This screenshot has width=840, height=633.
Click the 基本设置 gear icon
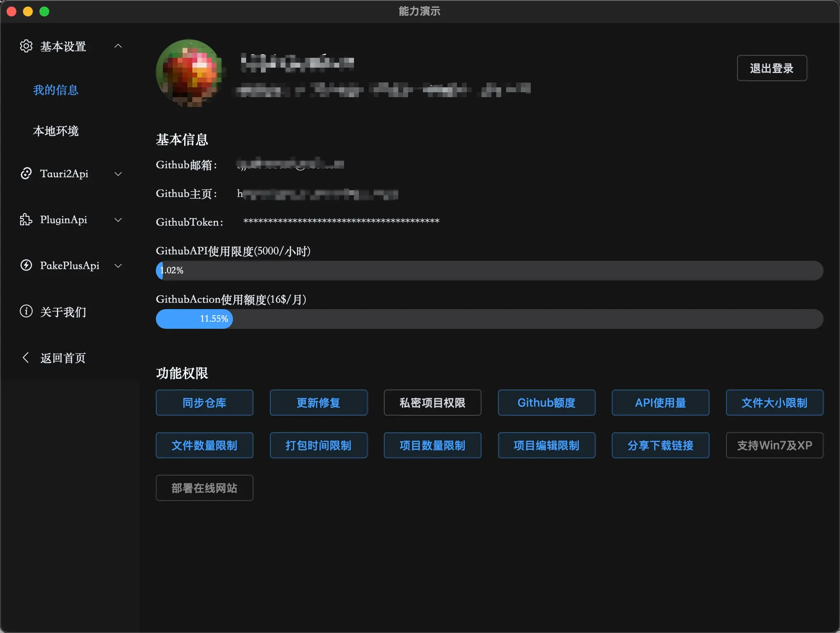click(26, 46)
